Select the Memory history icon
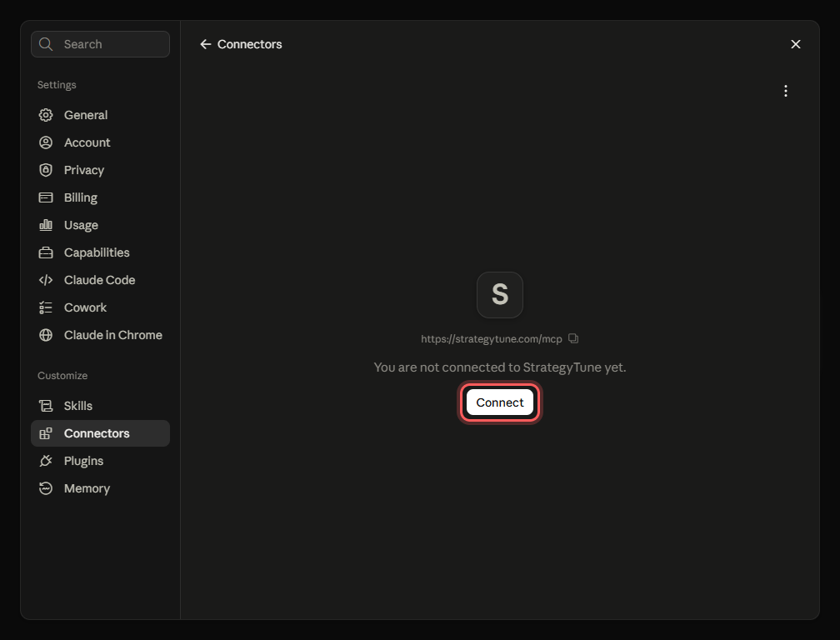840x640 pixels. [x=46, y=488]
